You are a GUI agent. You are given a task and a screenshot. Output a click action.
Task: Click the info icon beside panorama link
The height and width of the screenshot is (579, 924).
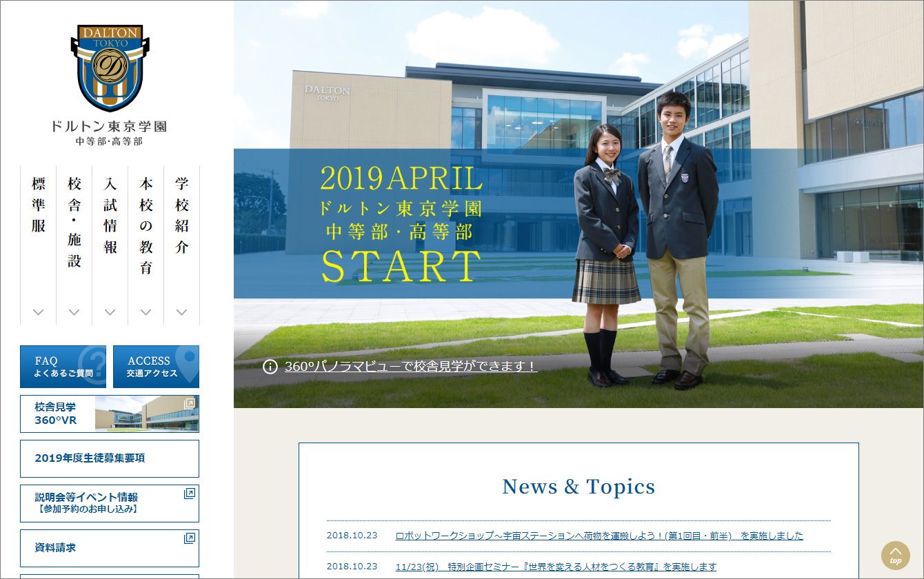[x=270, y=367]
